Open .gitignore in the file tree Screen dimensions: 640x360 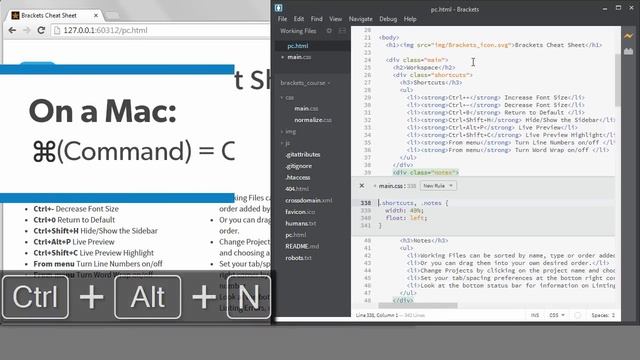pyautogui.click(x=298, y=166)
